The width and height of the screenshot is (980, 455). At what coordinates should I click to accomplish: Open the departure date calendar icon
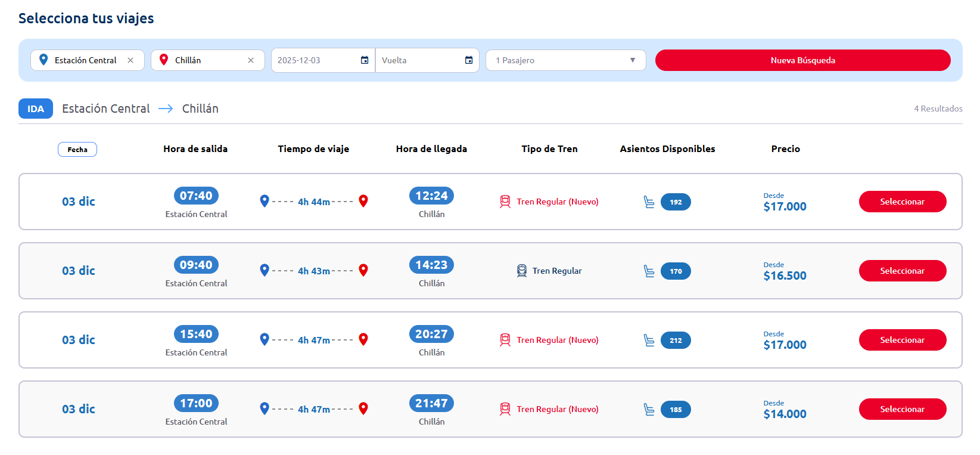pyautogui.click(x=365, y=60)
